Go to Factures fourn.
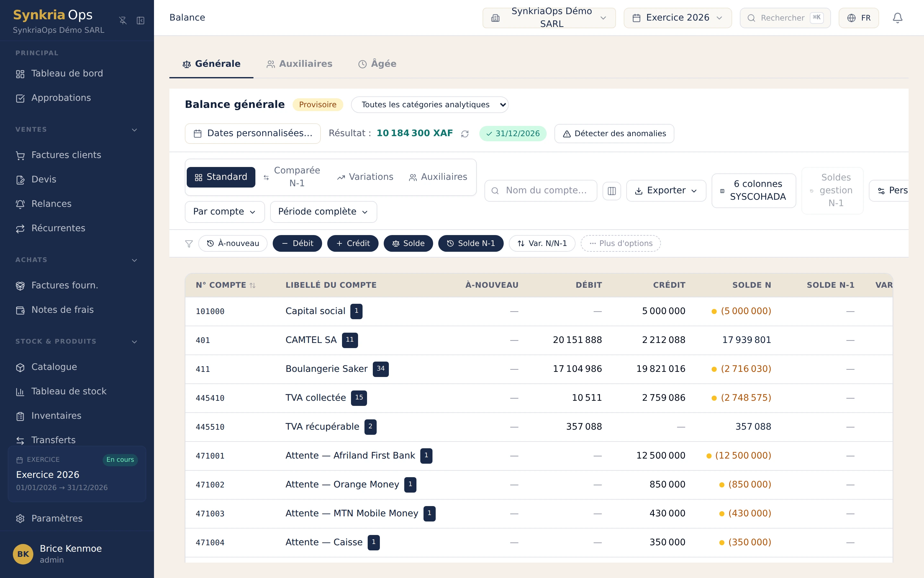The height and width of the screenshot is (578, 924). [x=76, y=285]
